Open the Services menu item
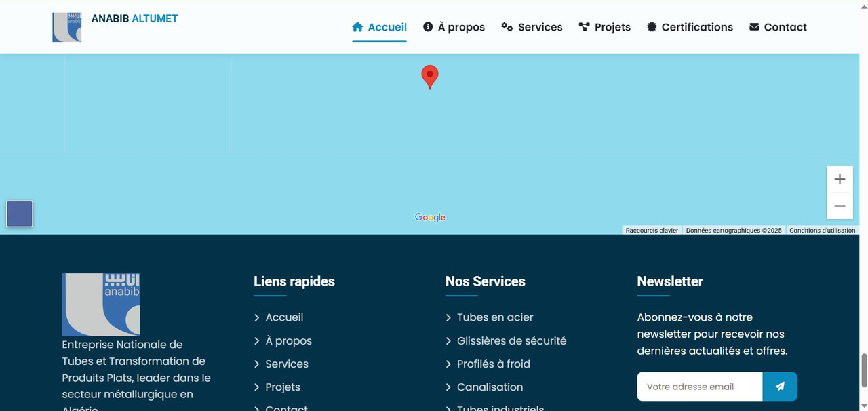Screen dimensions: 868x411 pyautogui.click(x=532, y=27)
